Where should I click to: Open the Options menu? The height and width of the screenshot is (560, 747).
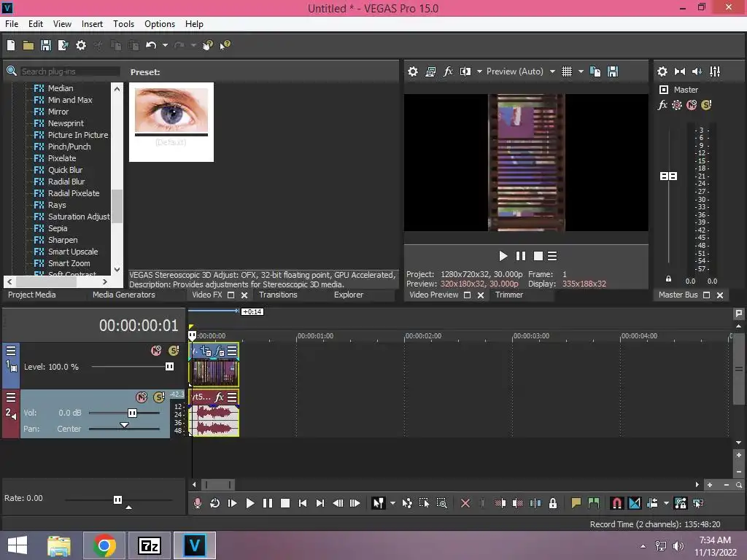[160, 24]
